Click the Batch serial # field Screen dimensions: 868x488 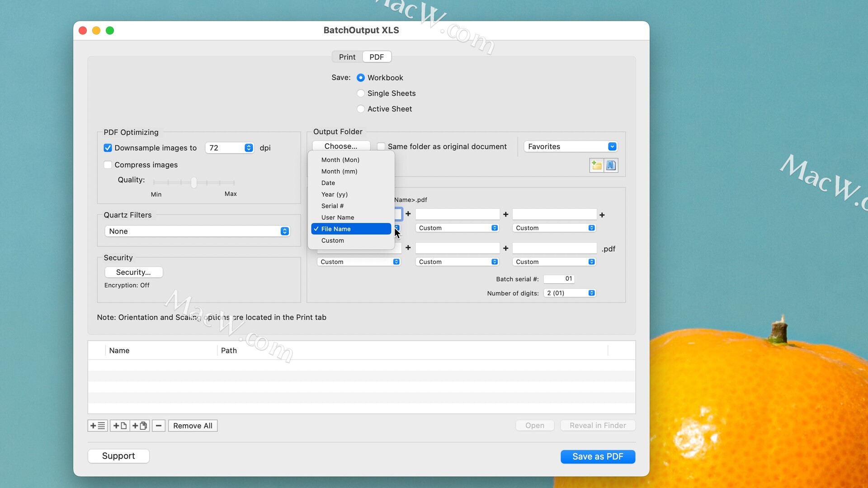tap(559, 279)
